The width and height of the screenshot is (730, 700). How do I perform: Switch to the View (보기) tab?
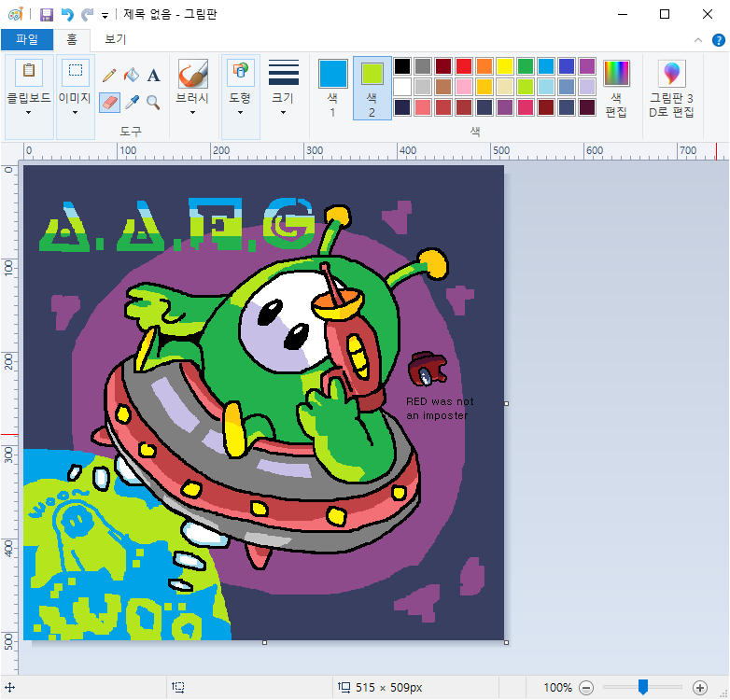click(115, 39)
